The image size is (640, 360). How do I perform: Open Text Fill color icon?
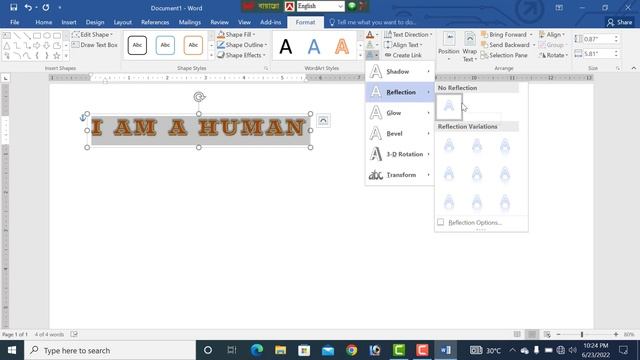(370, 35)
